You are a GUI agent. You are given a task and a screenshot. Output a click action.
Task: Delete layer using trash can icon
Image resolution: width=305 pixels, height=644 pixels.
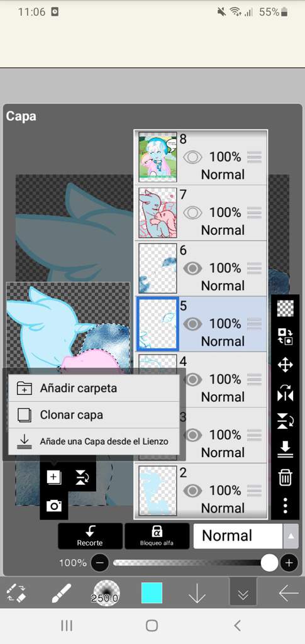click(x=286, y=477)
